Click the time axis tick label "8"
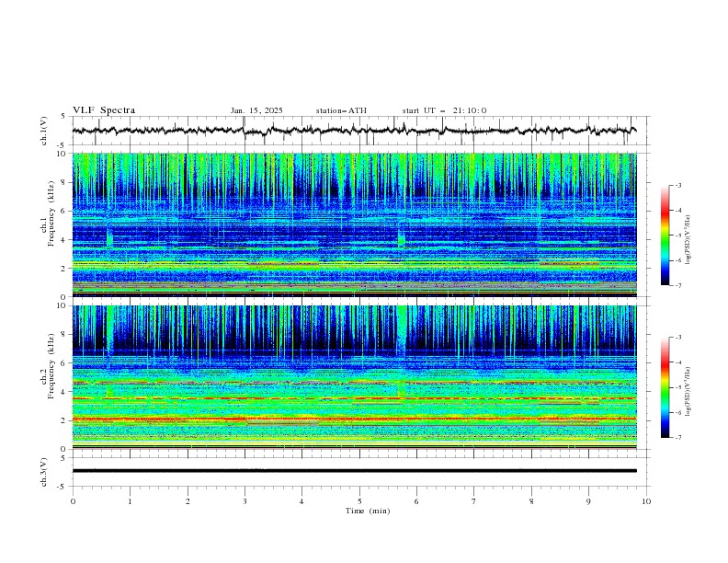Image resolution: width=728 pixels, height=563 pixels. pos(531,501)
